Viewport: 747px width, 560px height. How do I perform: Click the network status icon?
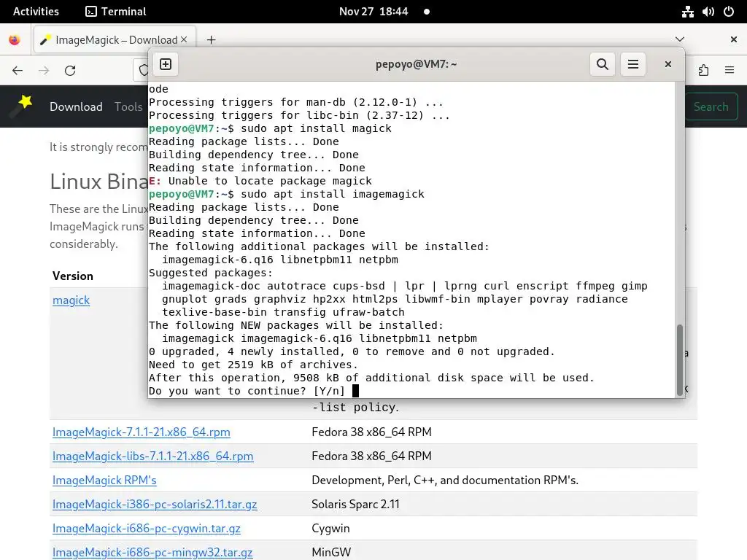click(687, 12)
